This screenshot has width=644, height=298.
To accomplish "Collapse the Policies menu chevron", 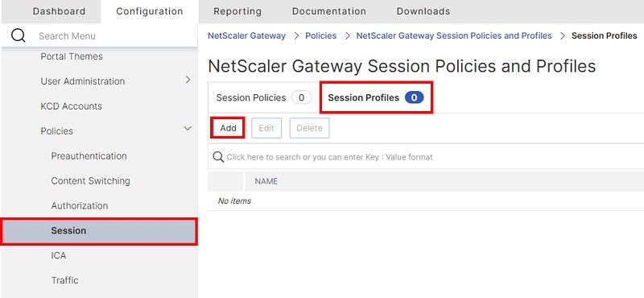I will point(188,129).
